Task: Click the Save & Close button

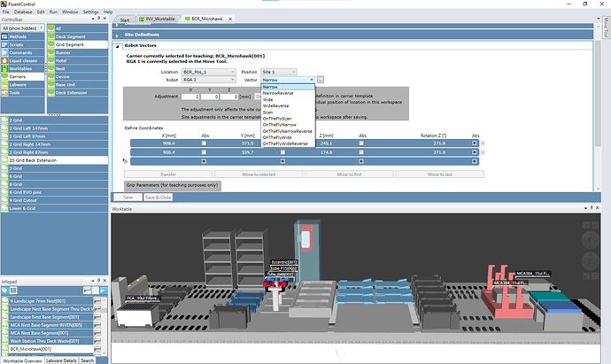Action: click(158, 197)
